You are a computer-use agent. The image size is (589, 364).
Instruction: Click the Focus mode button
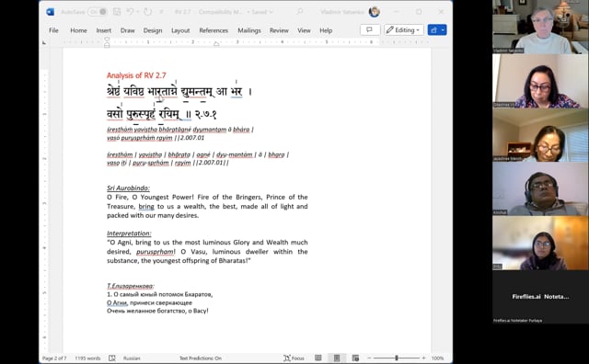click(294, 358)
